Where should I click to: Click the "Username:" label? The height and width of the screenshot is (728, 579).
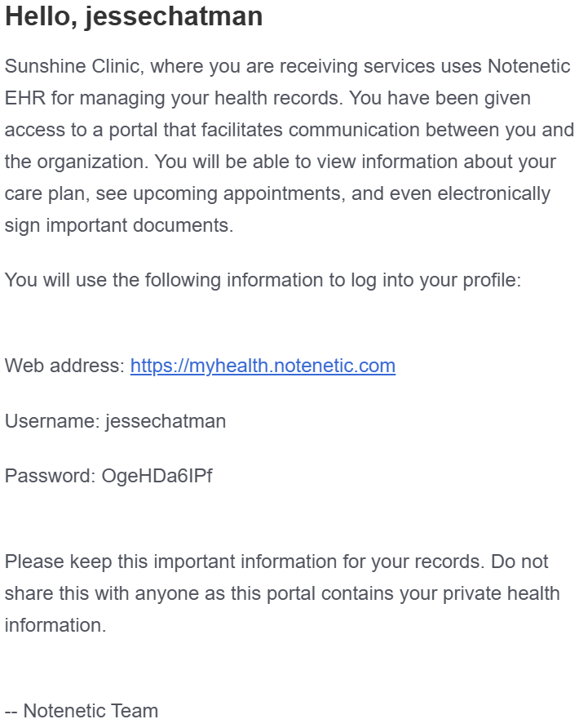[x=52, y=421]
